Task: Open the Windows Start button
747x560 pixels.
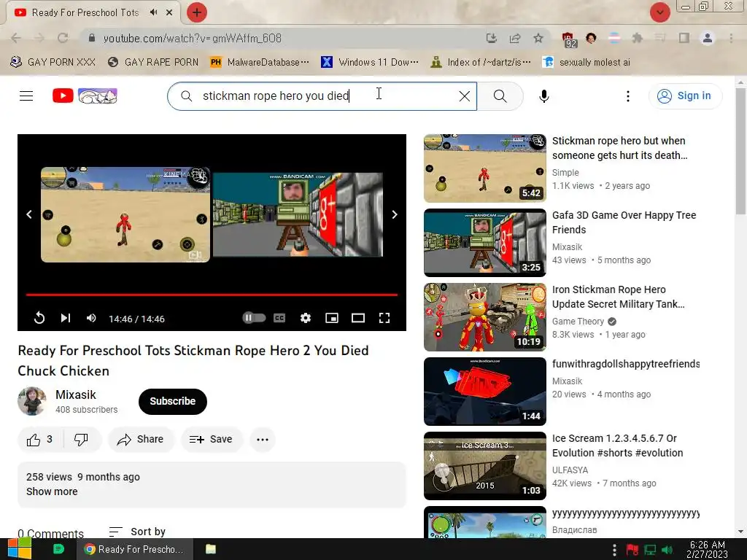Action: 19,549
